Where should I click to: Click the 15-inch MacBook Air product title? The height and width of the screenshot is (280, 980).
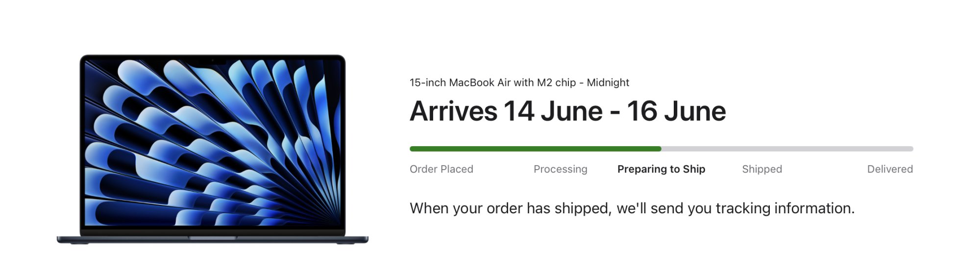point(519,82)
